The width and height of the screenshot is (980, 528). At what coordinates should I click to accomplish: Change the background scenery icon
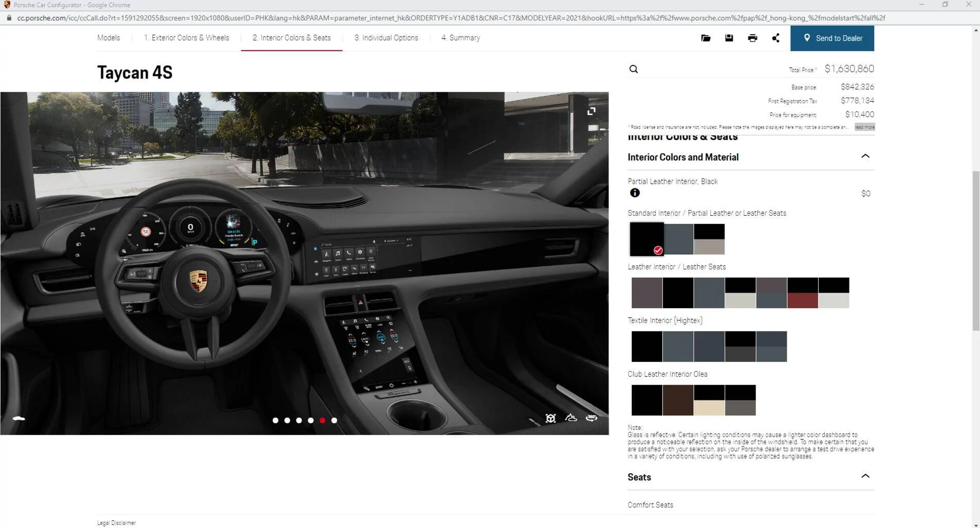click(x=571, y=418)
